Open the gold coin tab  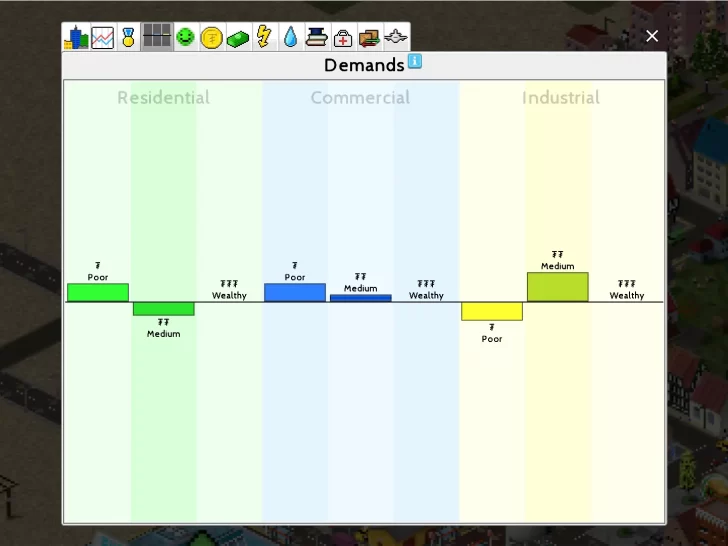click(x=211, y=38)
